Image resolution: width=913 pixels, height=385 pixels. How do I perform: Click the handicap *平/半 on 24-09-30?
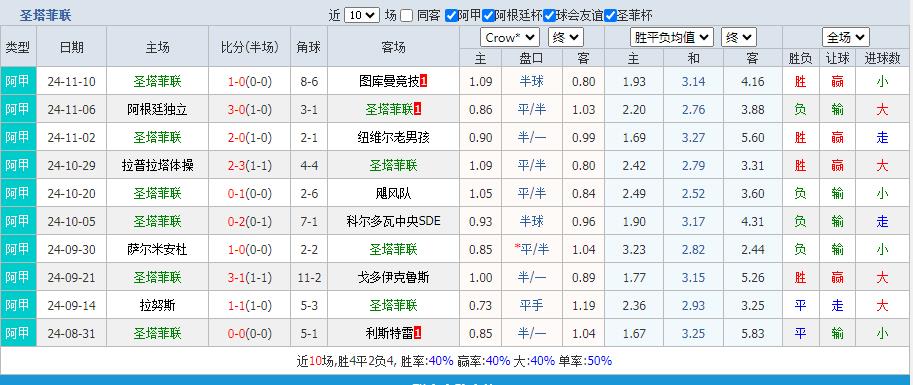532,249
